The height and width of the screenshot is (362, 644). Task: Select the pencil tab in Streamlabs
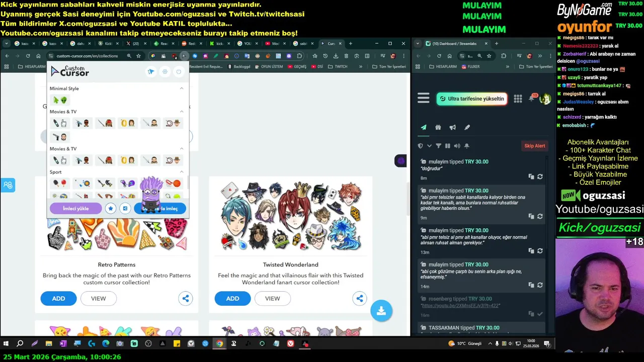[x=467, y=127]
